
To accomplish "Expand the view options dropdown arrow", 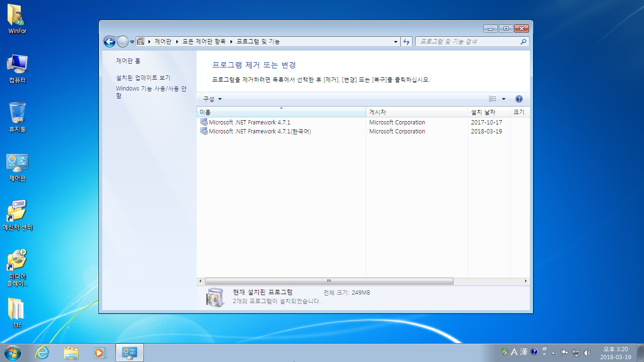I will [504, 99].
